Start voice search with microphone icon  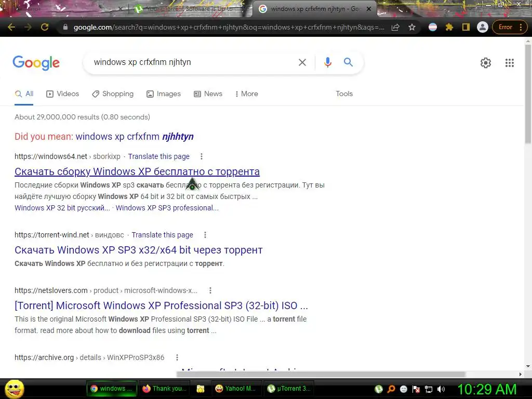327,62
